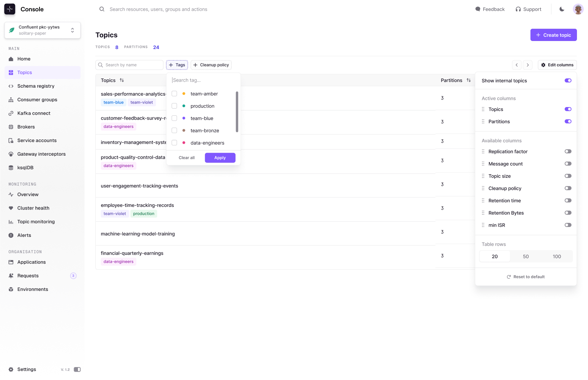Click the Support headset icon

[518, 9]
